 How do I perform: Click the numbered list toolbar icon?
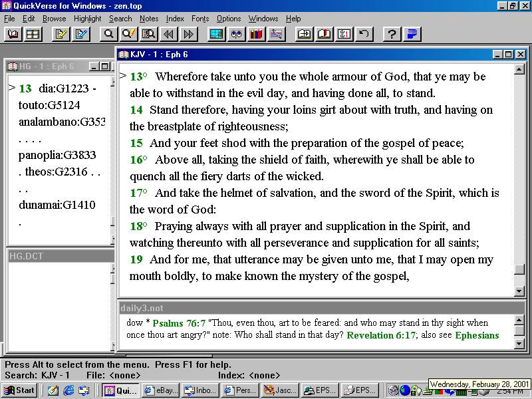pyautogui.click(x=344, y=34)
